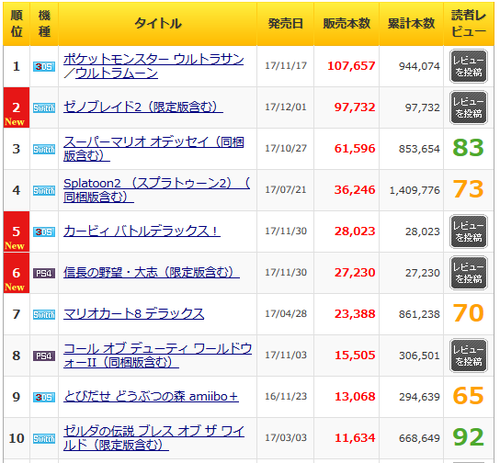
Task: Click cumulative sales 294,639
Action: tap(420, 397)
